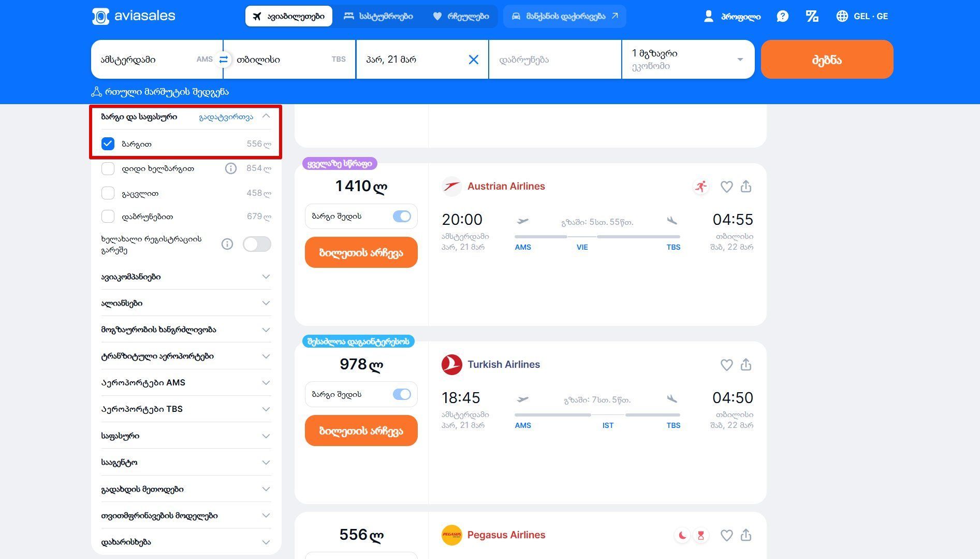Expand the ავიაკომპანიები filter
The height and width of the screenshot is (559, 980).
point(186,277)
